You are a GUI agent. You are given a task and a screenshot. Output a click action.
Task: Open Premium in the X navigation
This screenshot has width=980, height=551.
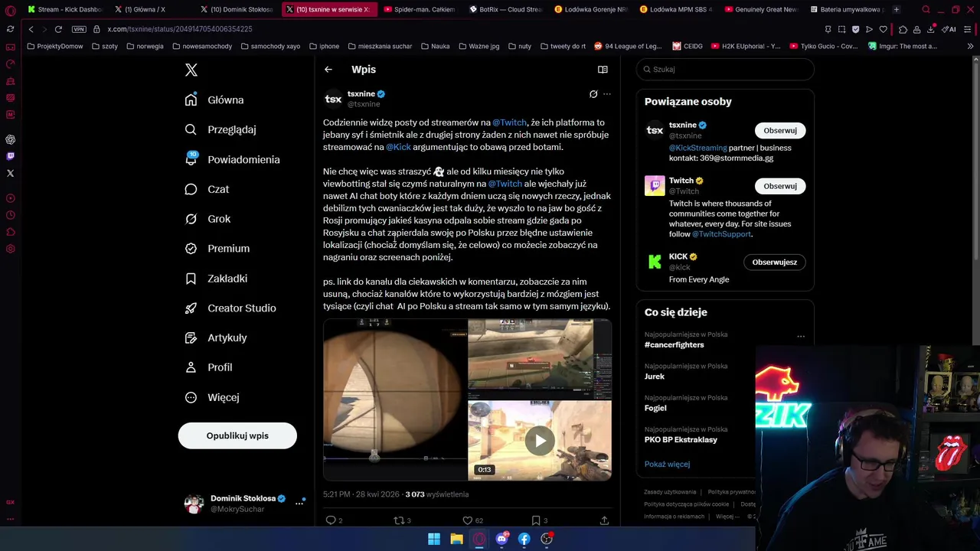click(x=218, y=249)
